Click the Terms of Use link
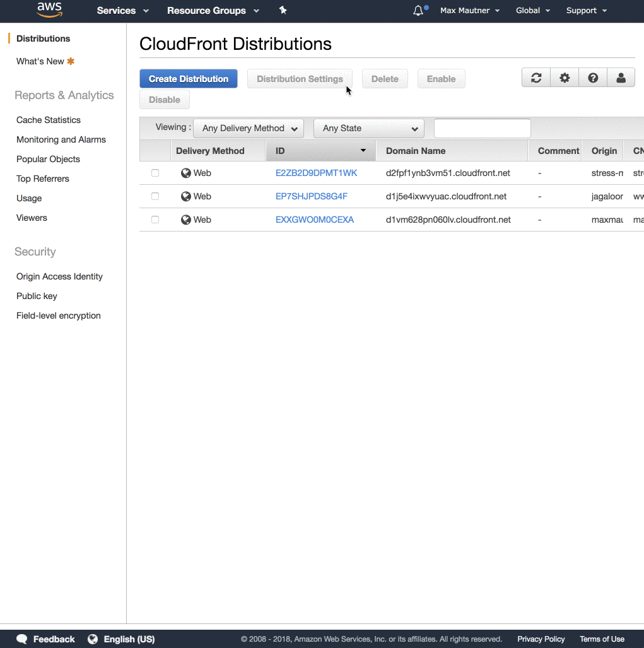 click(x=602, y=639)
